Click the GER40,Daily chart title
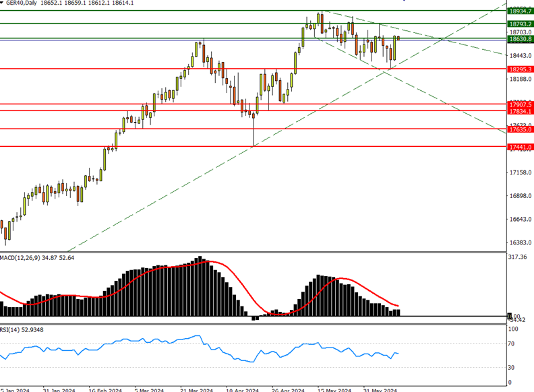Screen dimensions: 534x392 [30, 3]
